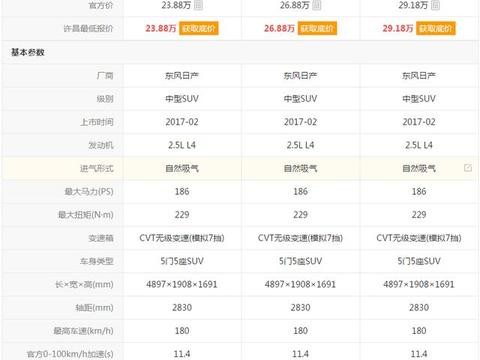The height and width of the screenshot is (360, 480).
Task: Click horsepower 186 in the 29.18万 column
Action: pyautogui.click(x=419, y=192)
